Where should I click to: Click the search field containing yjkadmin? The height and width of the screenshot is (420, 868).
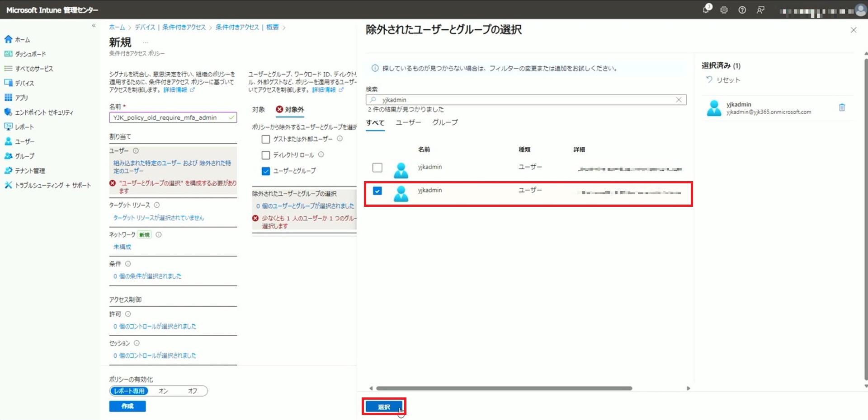(526, 100)
